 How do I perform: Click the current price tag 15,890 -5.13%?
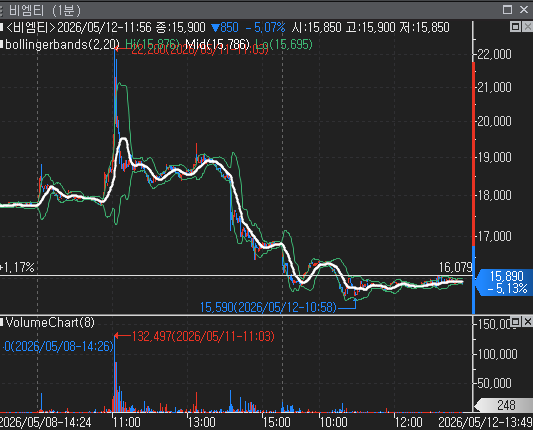tap(505, 282)
